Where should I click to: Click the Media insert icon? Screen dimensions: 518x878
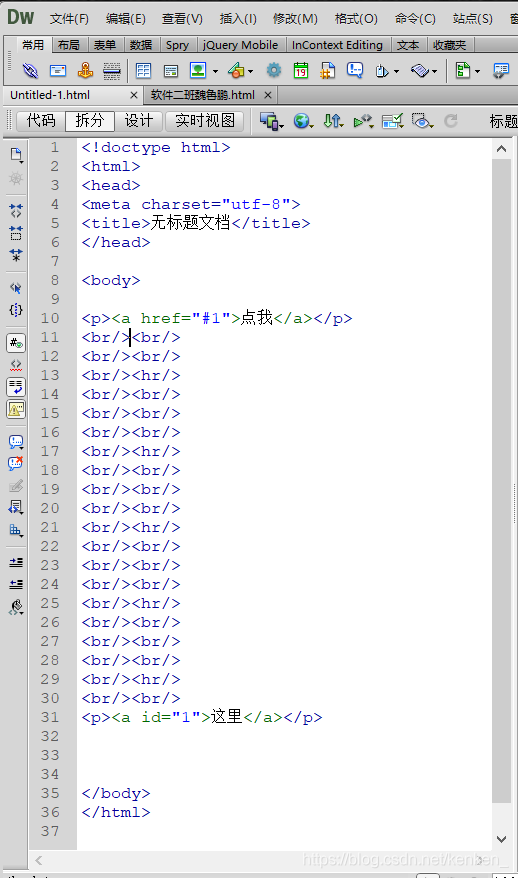[236, 71]
